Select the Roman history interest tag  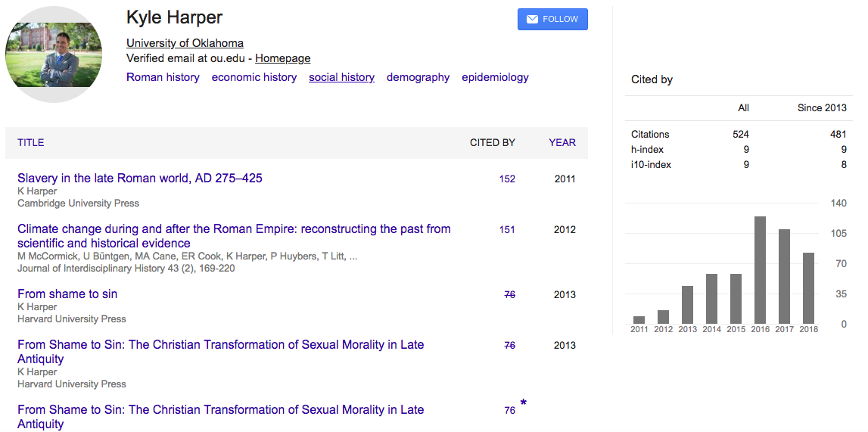[x=163, y=77]
